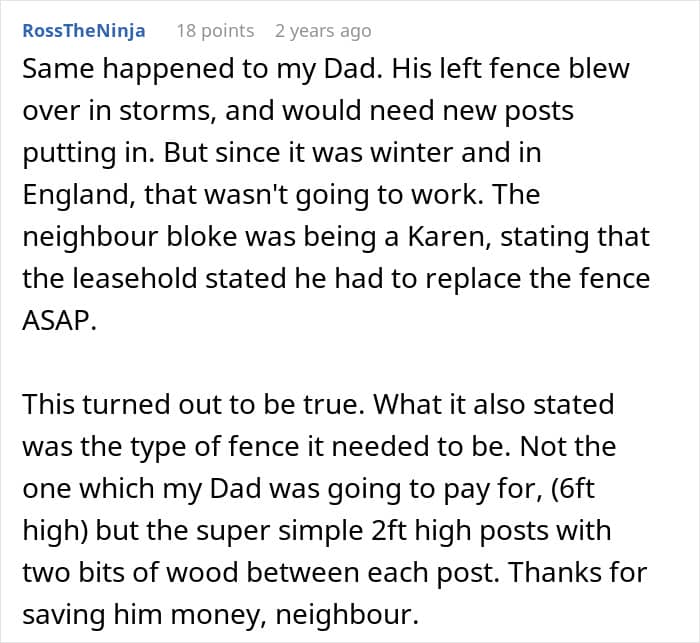
Task: Click the (6ft text in the second paragraph
Action: (x=572, y=488)
